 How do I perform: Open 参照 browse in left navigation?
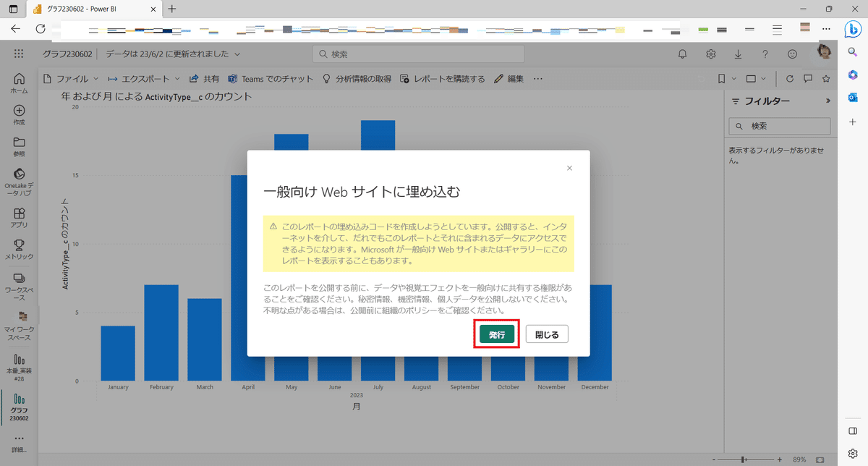coord(19,146)
